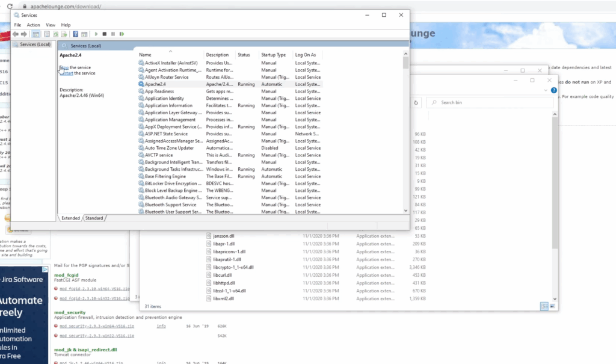The image size is (616, 364).
Task: Toggle Show/Hide Console Tree toolbar button
Action: [36, 34]
